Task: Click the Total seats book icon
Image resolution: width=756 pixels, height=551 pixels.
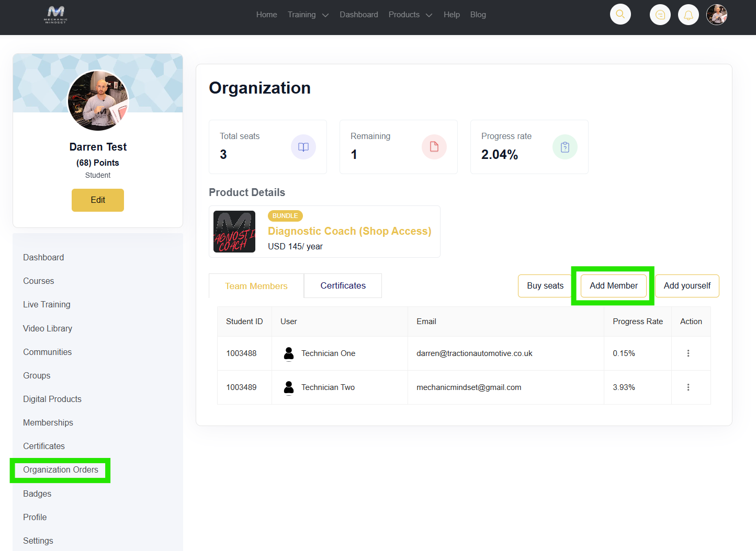Action: click(x=303, y=147)
